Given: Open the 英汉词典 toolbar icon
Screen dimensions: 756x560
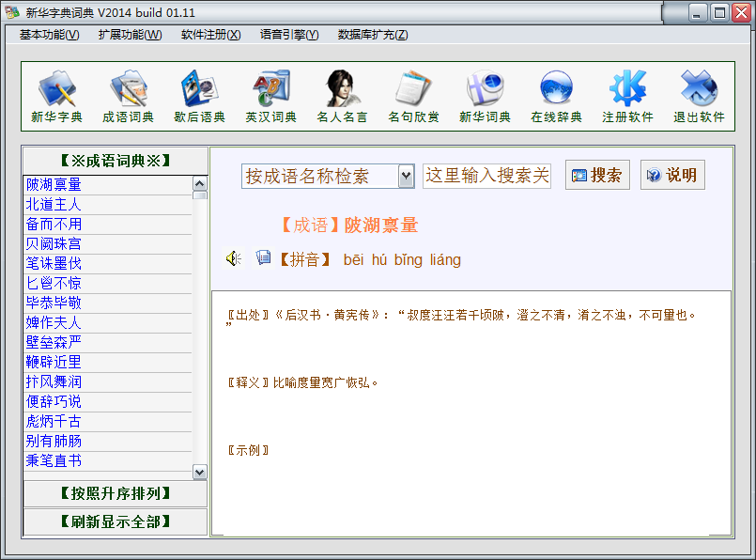Looking at the screenshot, I should [271, 96].
